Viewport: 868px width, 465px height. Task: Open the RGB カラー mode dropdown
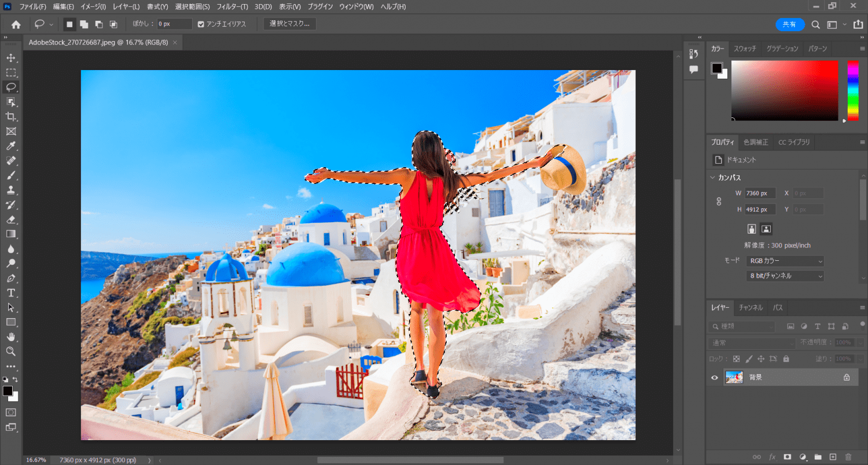[x=785, y=261]
